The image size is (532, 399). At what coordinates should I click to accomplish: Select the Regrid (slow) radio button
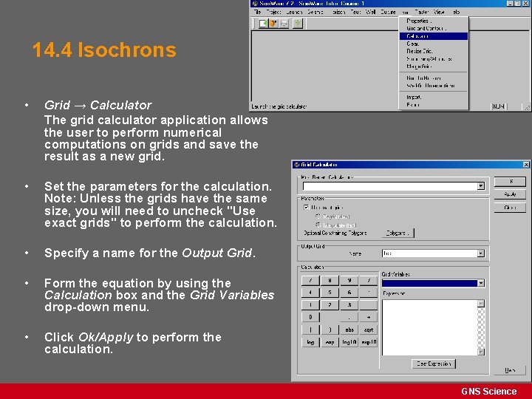318,216
